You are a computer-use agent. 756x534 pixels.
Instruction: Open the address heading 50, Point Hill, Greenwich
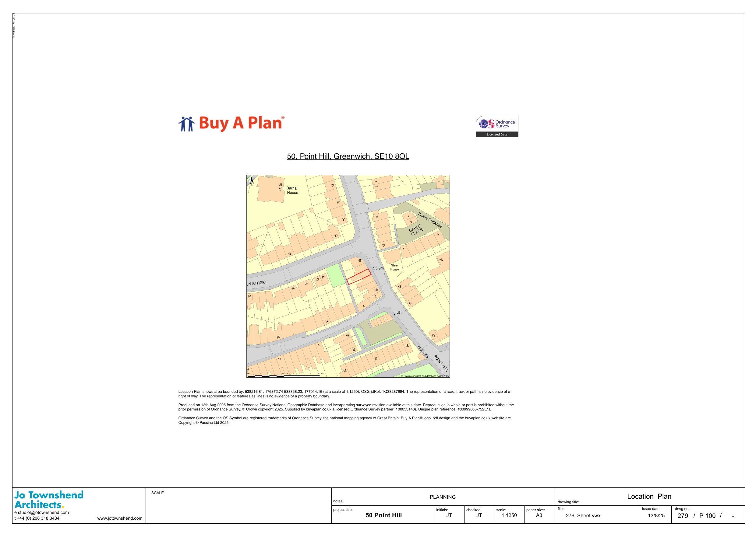[x=348, y=156]
